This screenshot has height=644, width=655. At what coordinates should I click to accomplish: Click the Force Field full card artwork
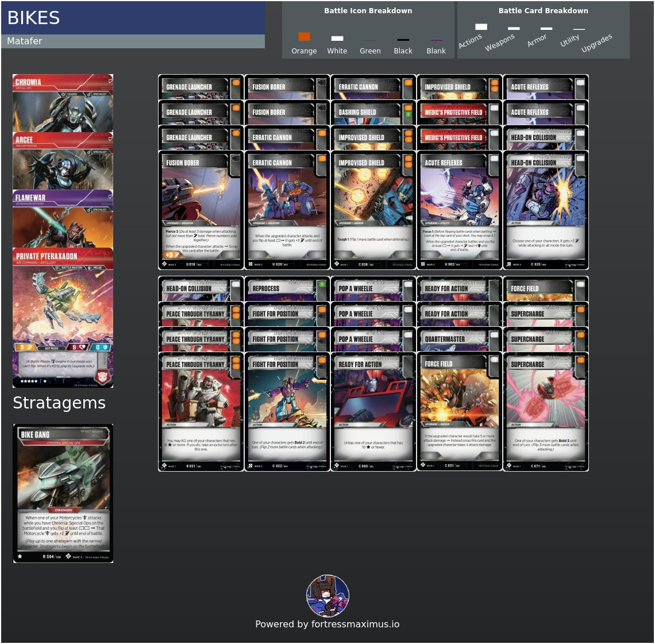click(460, 396)
